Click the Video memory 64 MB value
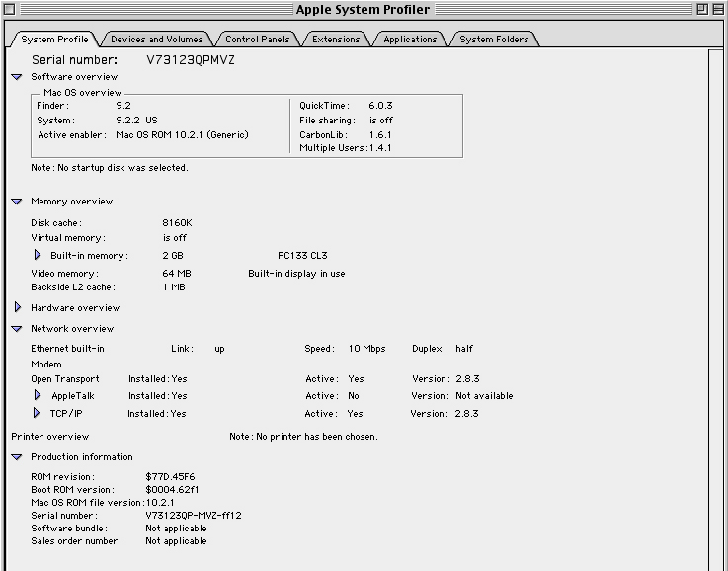Viewport: 728px width, 571px height. click(x=177, y=274)
